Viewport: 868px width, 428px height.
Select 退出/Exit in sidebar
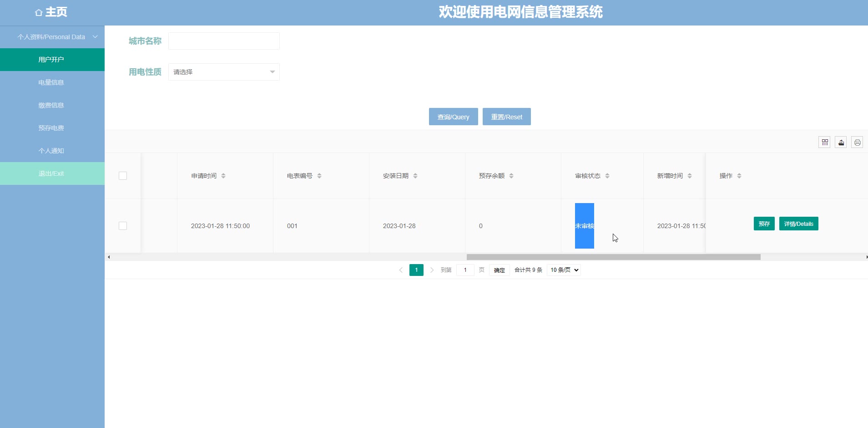[51, 173]
